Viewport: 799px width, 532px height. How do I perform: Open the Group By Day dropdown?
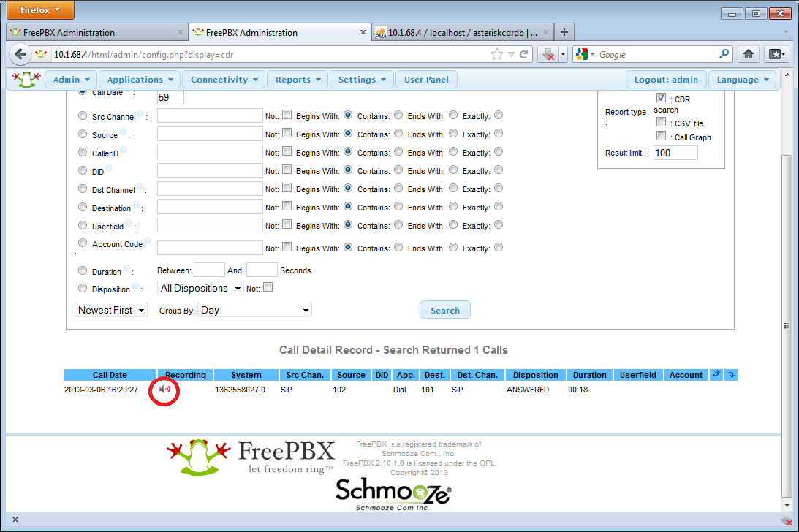(x=255, y=311)
